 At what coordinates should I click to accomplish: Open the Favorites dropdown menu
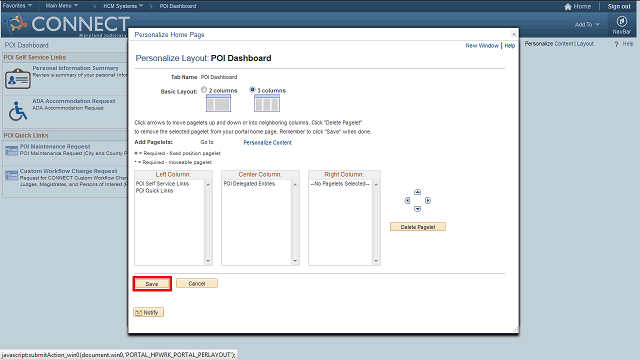17,6
